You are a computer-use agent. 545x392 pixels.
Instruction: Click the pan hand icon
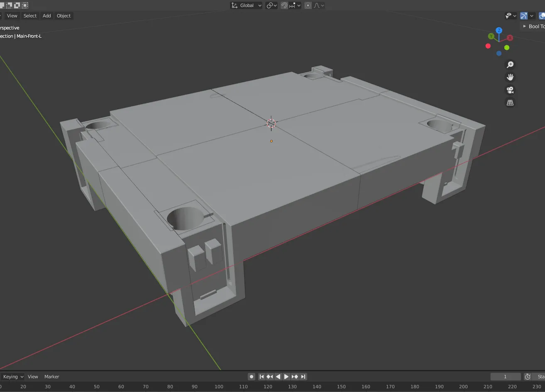click(510, 77)
